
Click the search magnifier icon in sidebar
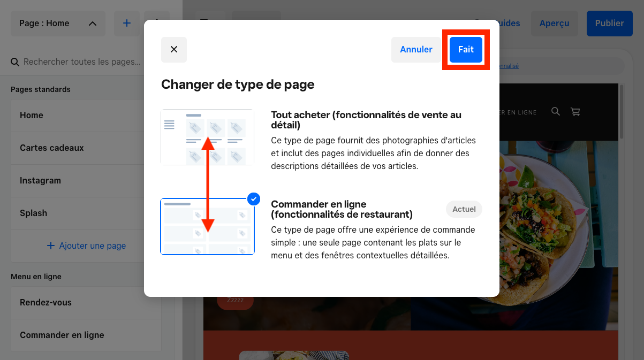(x=16, y=62)
